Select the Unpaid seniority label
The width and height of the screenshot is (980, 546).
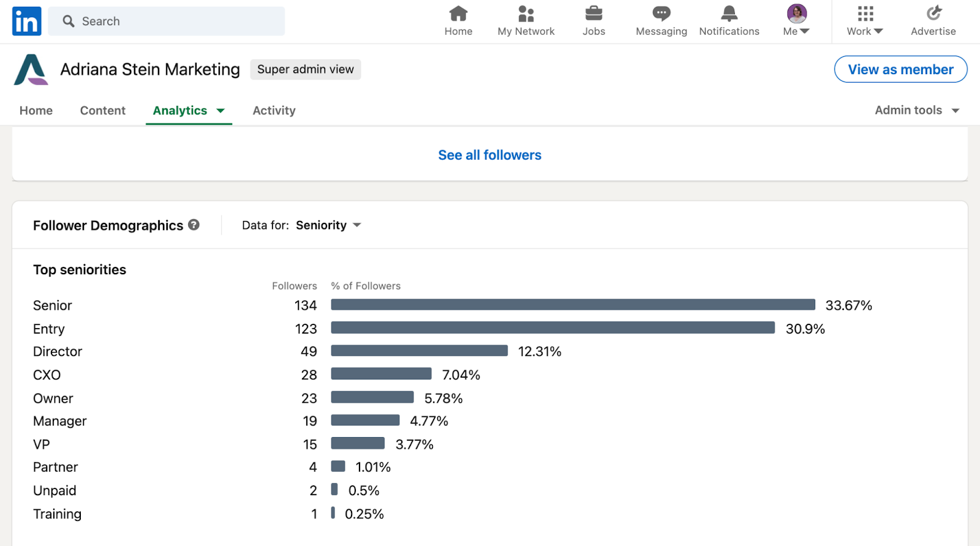(x=55, y=491)
